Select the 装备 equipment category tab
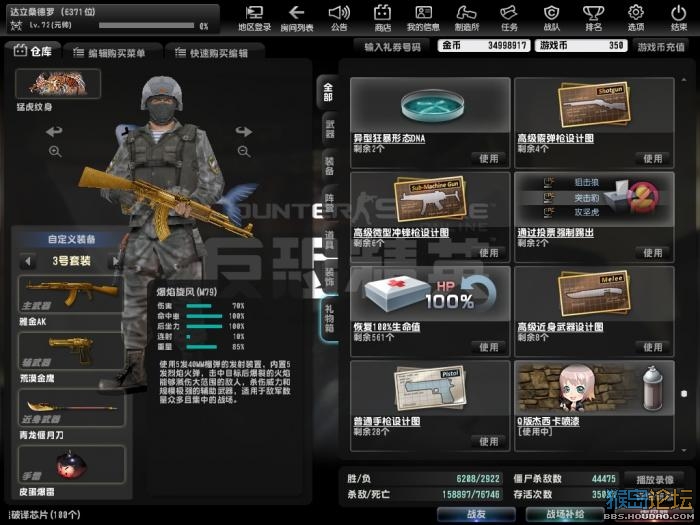Screen dimensions: 700x525 329,166
